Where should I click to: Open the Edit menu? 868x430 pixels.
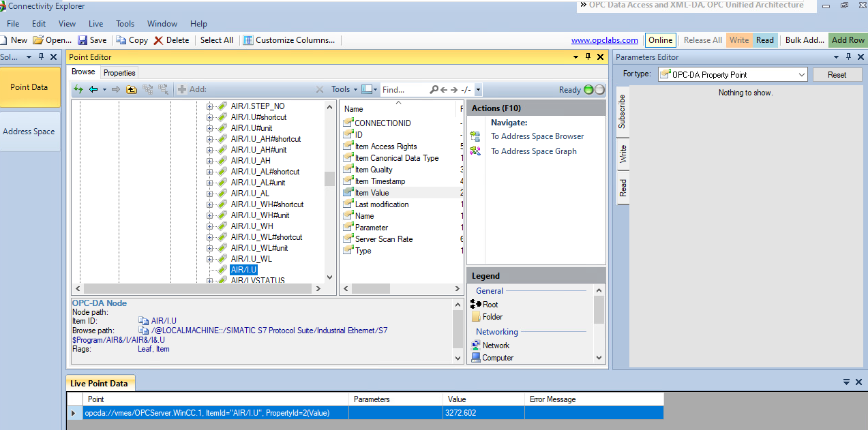39,24
